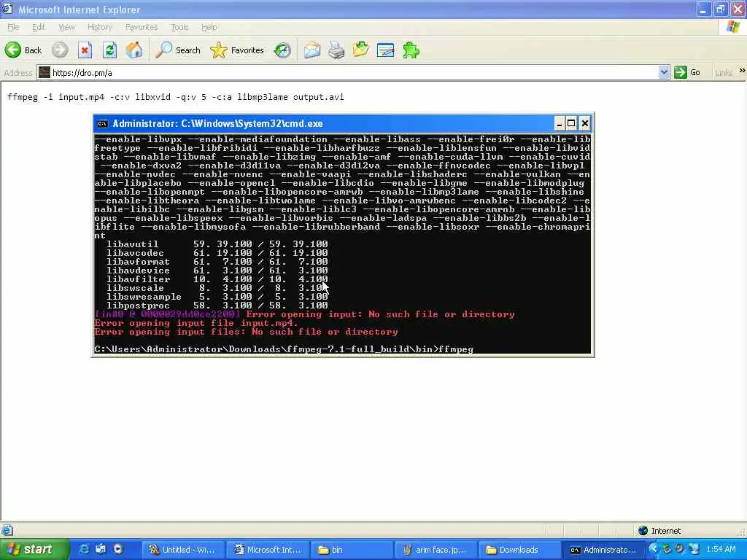Viewport: 747px width, 560px height.
Task: Click the libswscale version line
Action: tap(217, 287)
